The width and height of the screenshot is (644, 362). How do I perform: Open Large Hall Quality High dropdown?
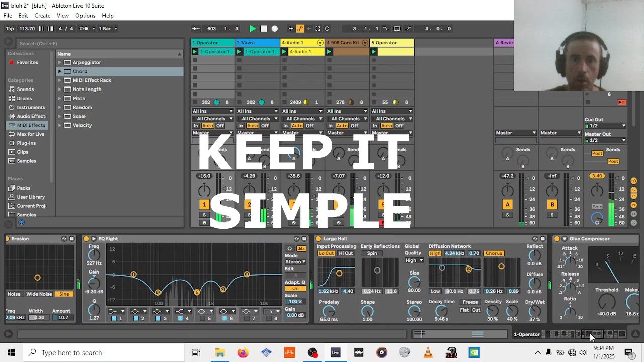(414, 260)
